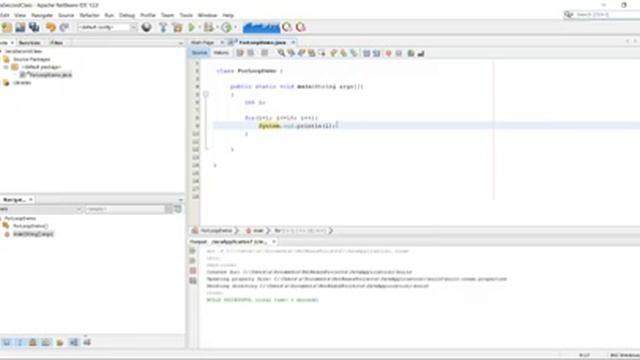The height and width of the screenshot is (360, 640).
Task: Click the Profile Project toolbar icon
Action: tap(227, 27)
